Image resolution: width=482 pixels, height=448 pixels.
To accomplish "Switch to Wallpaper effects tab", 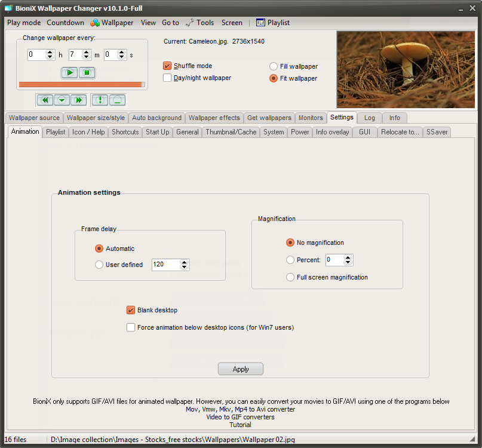I will click(x=214, y=118).
